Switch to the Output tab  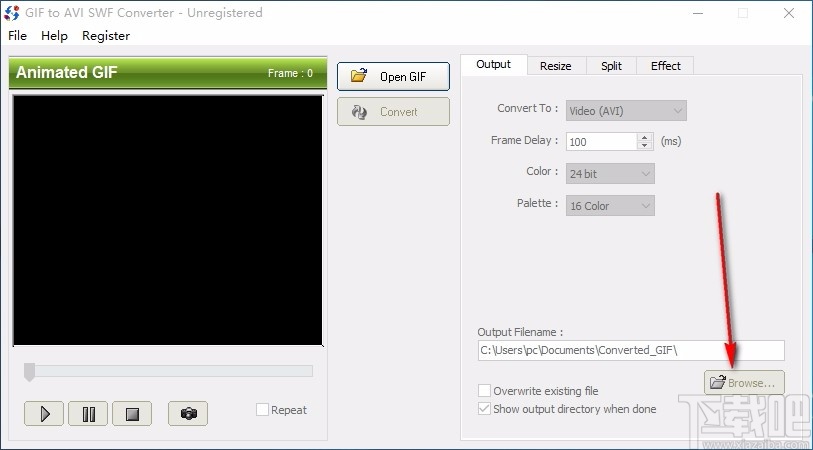(x=494, y=64)
